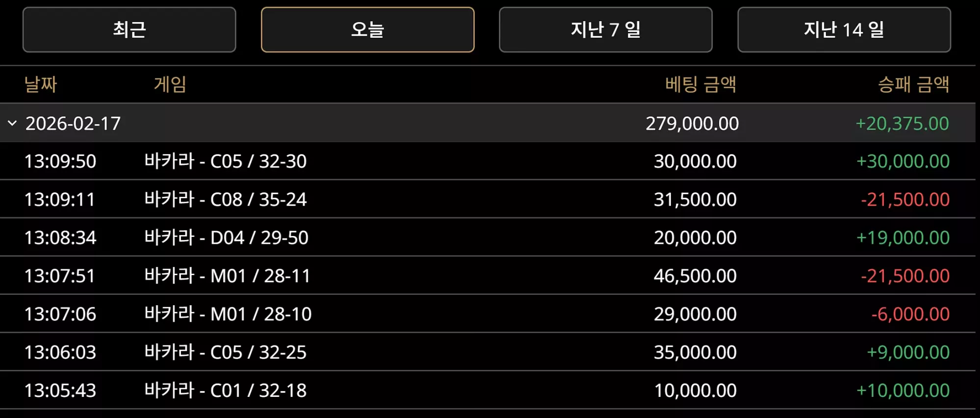Screen dimensions: 980x418
Task: Open the 13:06:03 바카라 C05 / 32-25 row
Action: pyautogui.click(x=488, y=352)
